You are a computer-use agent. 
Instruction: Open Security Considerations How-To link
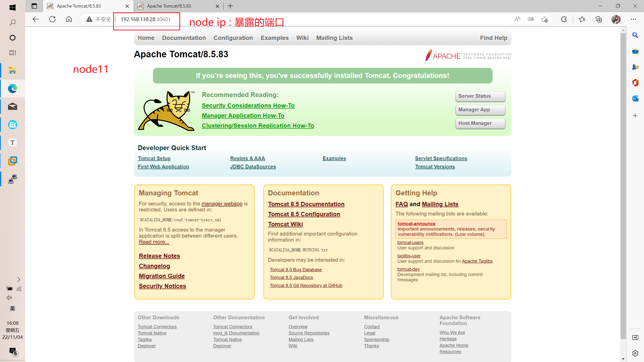pos(248,106)
